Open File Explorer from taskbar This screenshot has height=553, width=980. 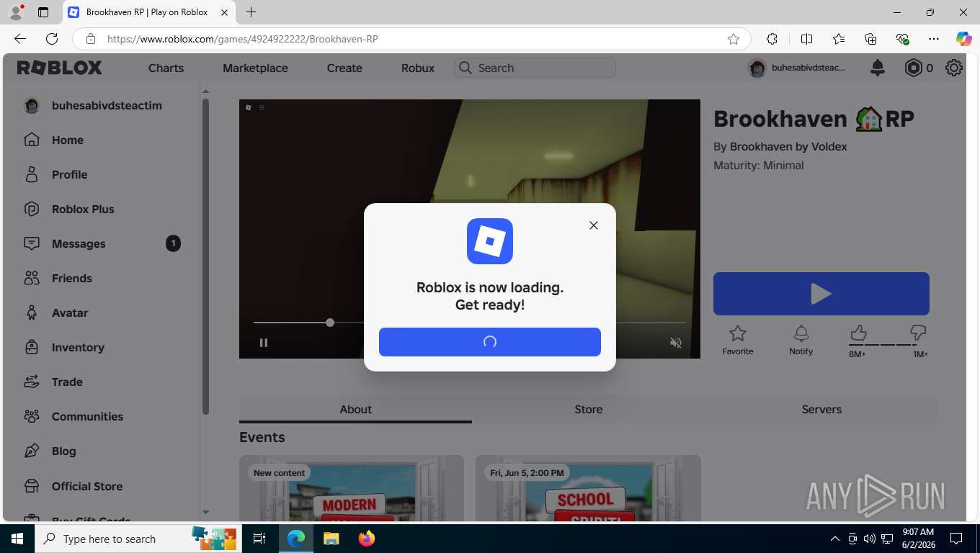(331, 539)
